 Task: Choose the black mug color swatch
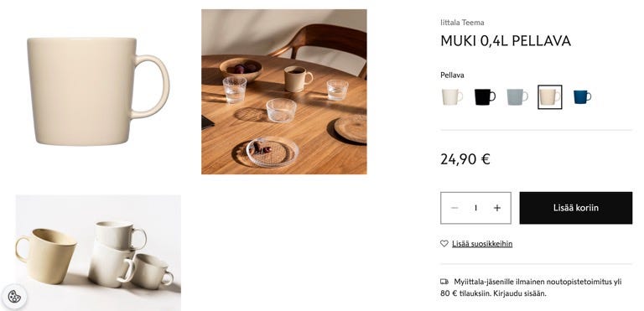point(485,97)
